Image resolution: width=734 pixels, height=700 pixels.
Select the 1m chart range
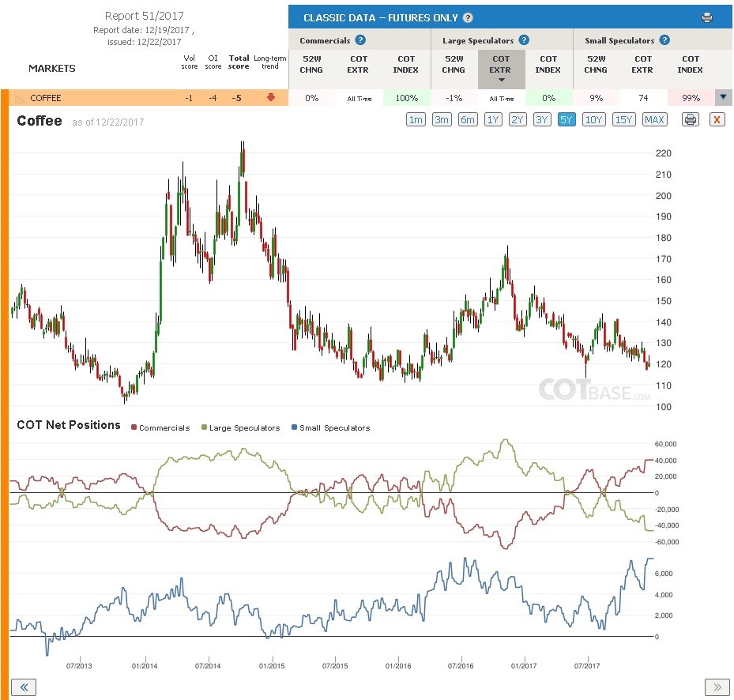click(x=416, y=119)
